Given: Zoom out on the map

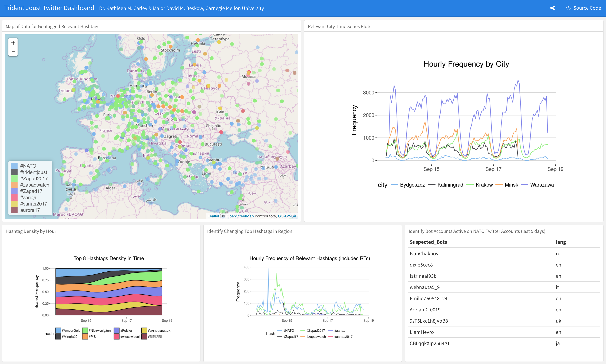Looking at the screenshot, I should pos(13,52).
